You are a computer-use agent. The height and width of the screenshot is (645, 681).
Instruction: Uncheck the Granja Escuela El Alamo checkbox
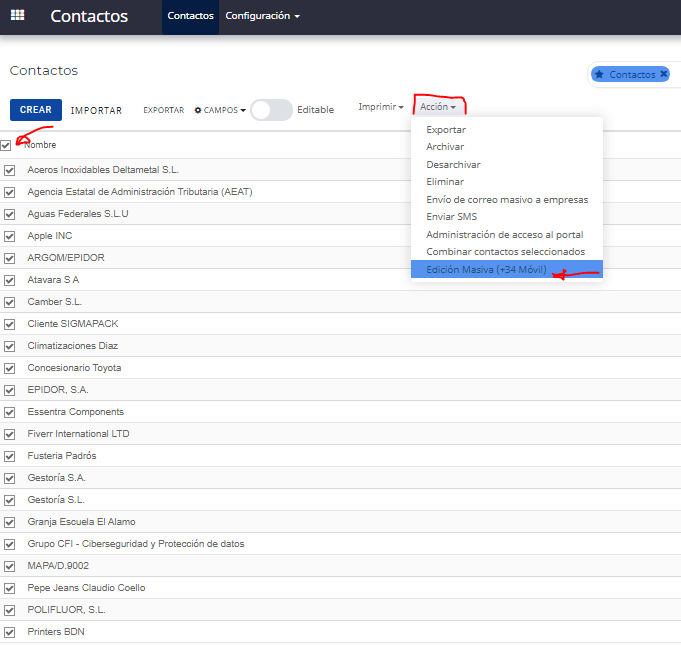[x=10, y=523]
